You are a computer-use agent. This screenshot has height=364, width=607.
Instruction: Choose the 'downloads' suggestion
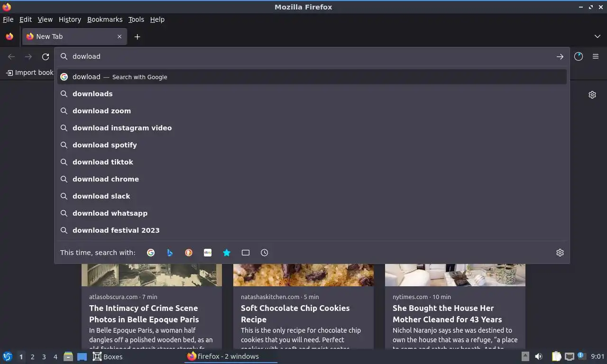[x=312, y=94]
